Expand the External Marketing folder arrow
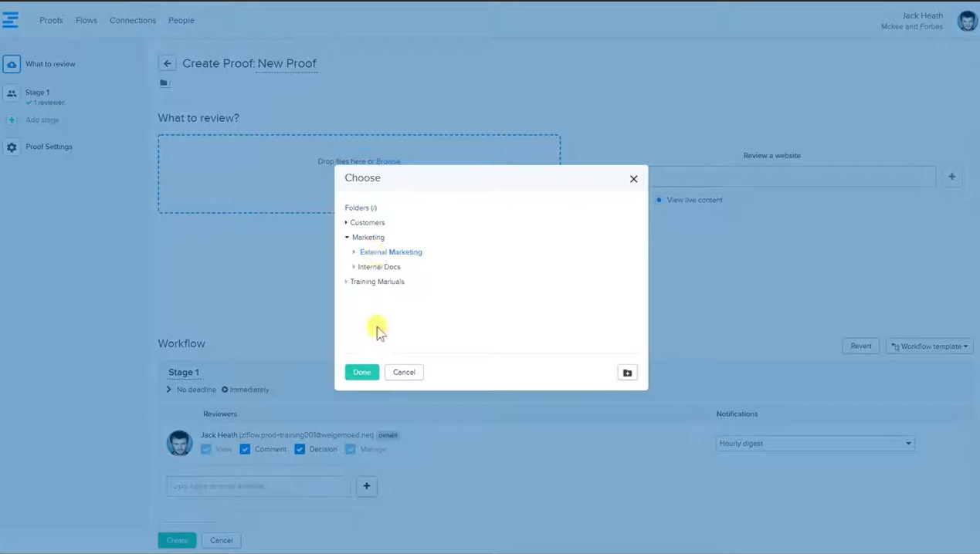Viewport: 980px width, 554px height. pos(354,252)
